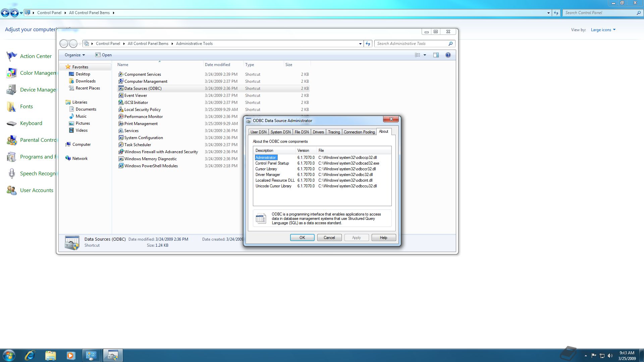Expand Administrative Tools address bar dropdown
Viewport: 644px width, 362px height.
360,44
